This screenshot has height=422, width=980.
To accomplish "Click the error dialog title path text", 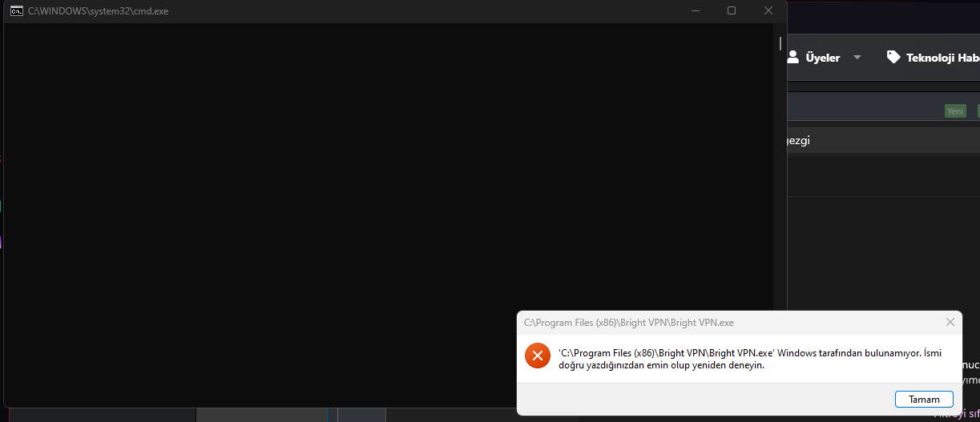I will (629, 323).
